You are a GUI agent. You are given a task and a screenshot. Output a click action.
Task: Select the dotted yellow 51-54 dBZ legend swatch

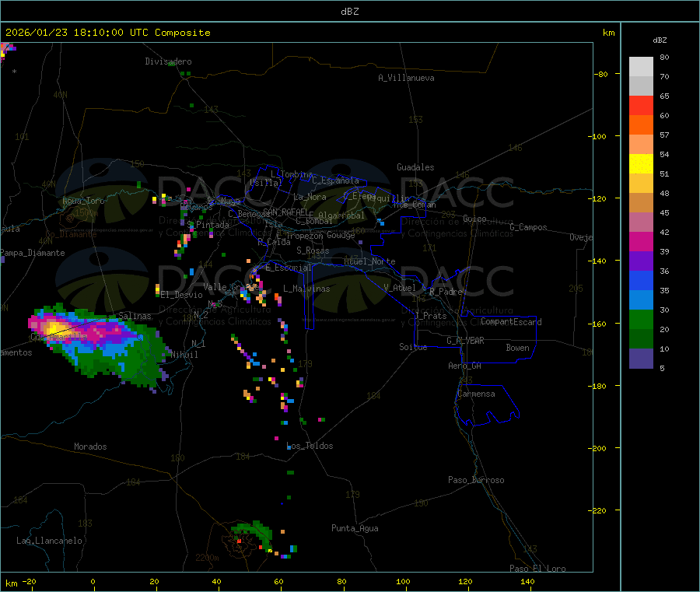point(641,164)
